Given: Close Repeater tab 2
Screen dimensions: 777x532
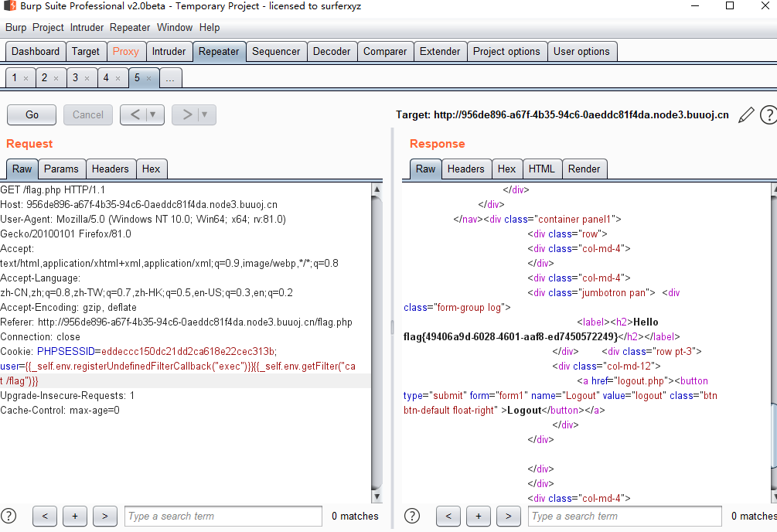Looking at the screenshot, I should click(x=56, y=78).
